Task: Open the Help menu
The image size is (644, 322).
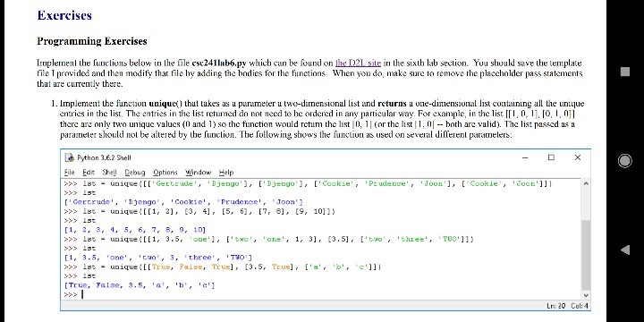Action: [226, 173]
